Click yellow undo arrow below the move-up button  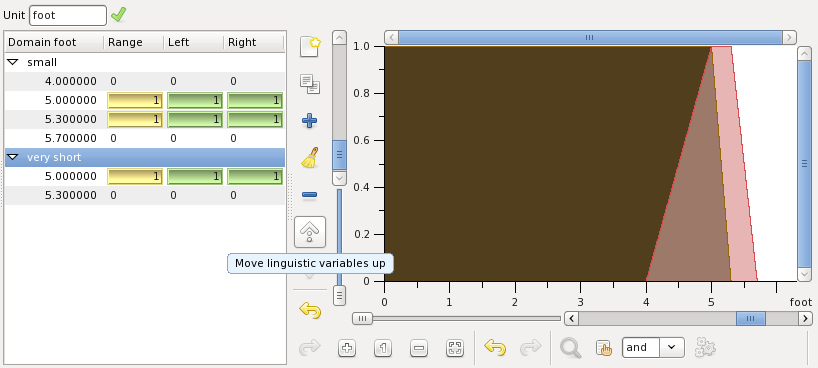[310, 310]
